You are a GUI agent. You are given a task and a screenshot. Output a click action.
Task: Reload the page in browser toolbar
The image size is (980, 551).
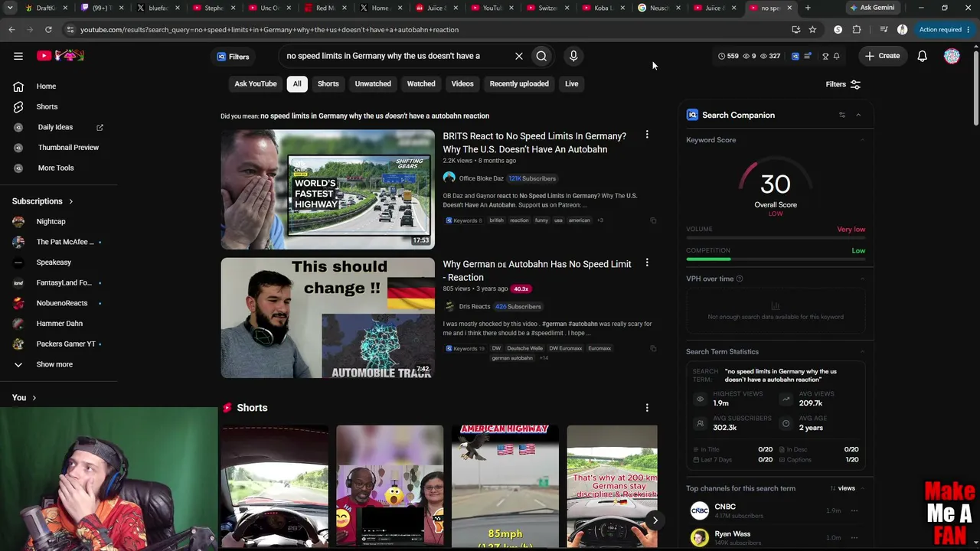(x=48, y=29)
